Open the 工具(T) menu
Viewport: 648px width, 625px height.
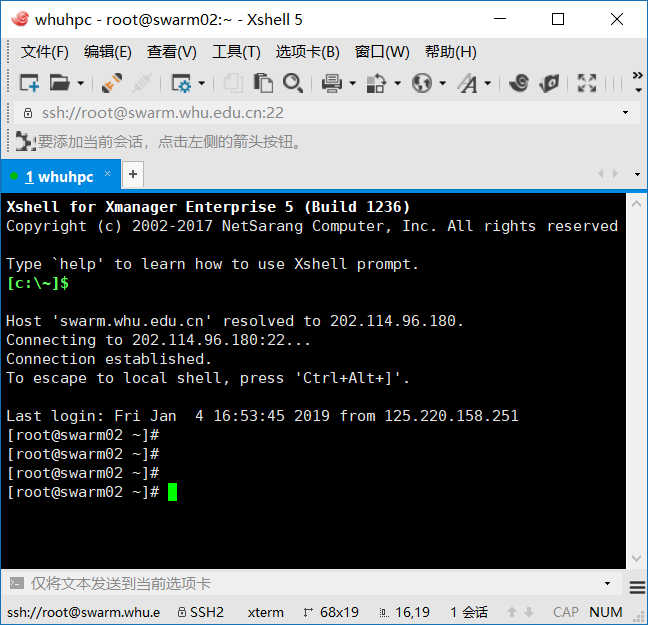236,52
